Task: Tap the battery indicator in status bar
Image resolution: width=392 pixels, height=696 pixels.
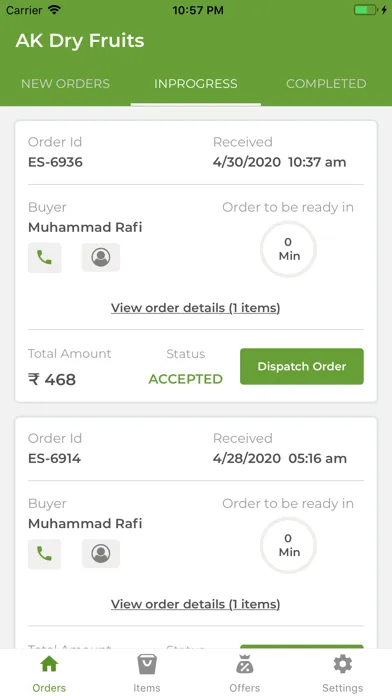Action: 366,10
